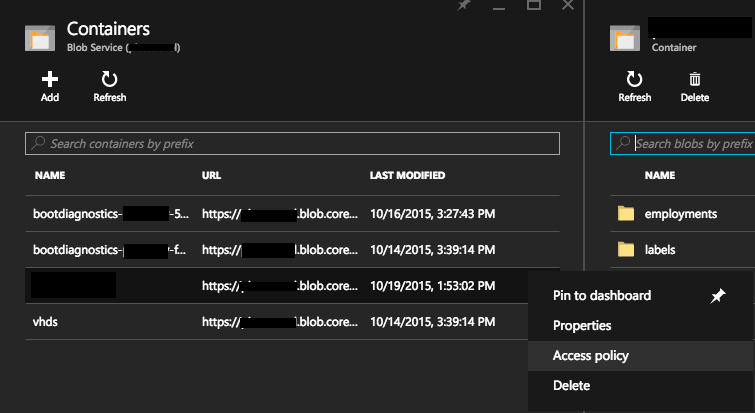Screen dimensions: 755x413
Task: Click the Delete trash icon
Action: click(694, 78)
